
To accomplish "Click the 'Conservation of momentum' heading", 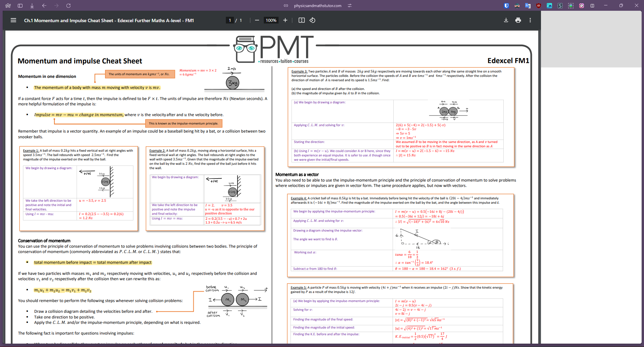I will point(44,241).
